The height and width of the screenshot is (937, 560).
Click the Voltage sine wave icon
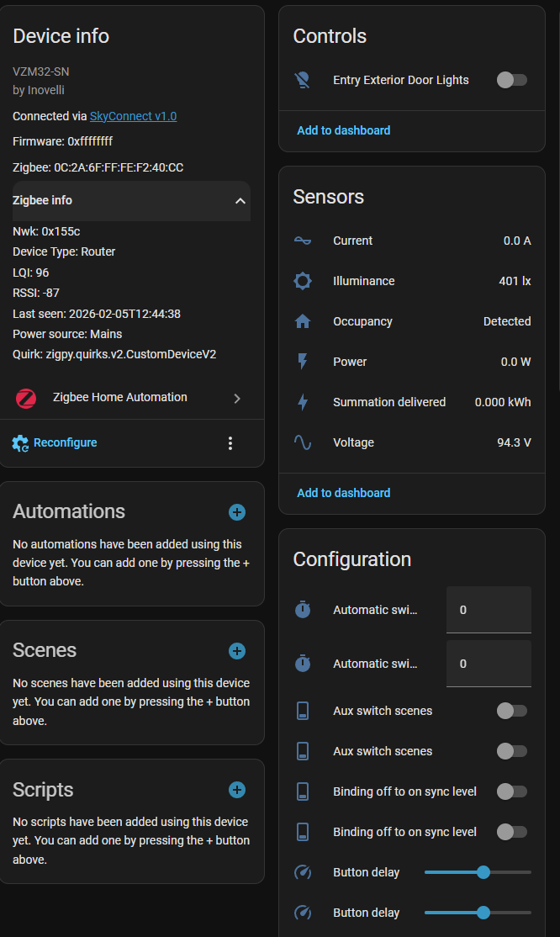pyautogui.click(x=303, y=442)
